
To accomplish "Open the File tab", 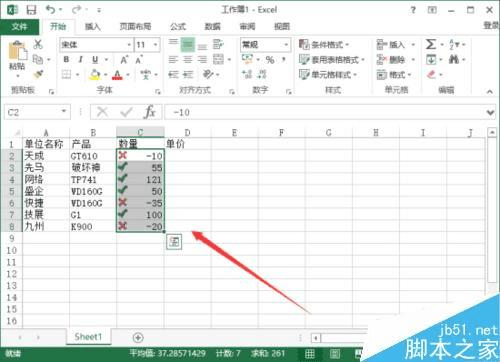I will (19, 27).
